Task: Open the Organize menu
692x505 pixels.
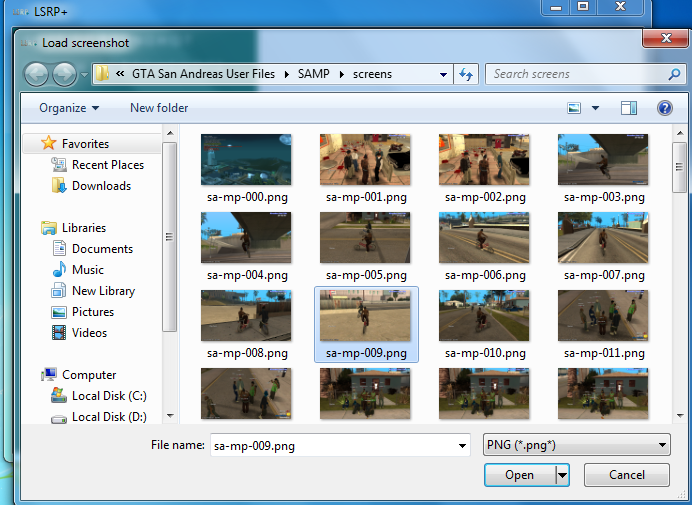Action: [69, 108]
